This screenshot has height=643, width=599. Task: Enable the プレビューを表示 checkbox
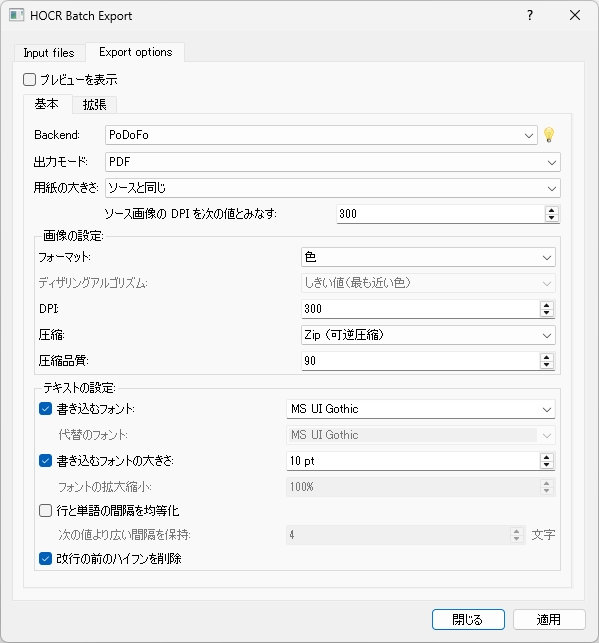click(x=30, y=80)
